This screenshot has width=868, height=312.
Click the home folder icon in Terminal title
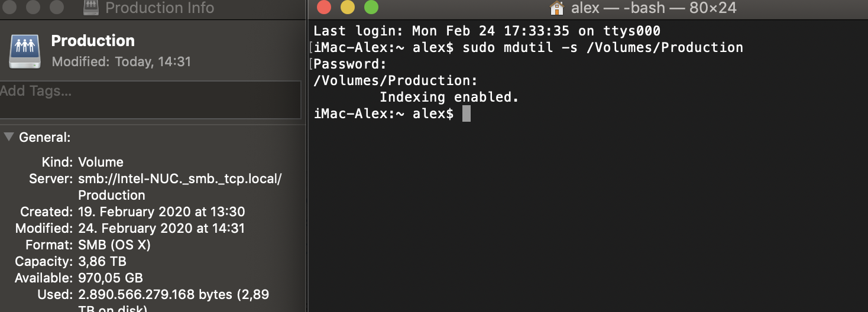tap(556, 8)
